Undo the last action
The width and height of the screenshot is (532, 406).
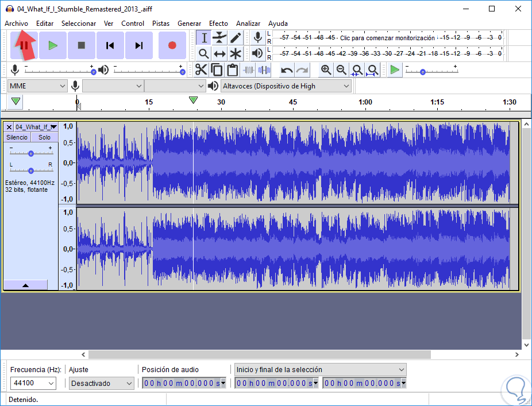[x=287, y=70]
